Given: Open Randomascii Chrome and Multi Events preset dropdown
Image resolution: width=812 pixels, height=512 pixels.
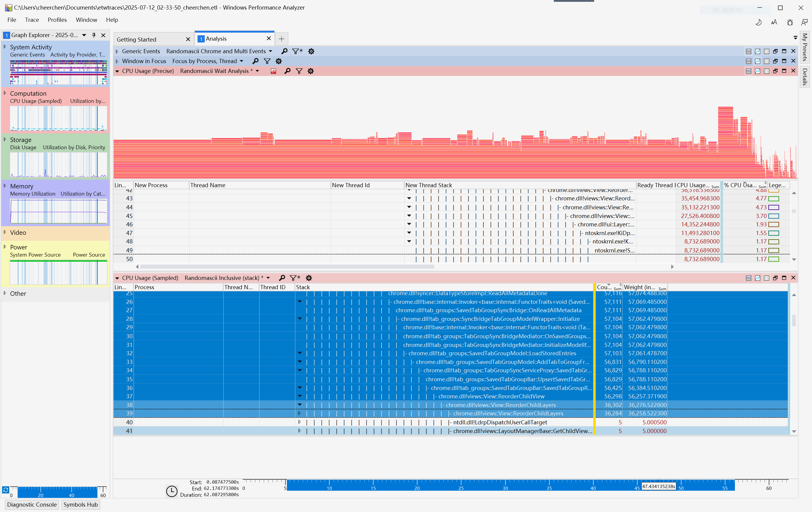Looking at the screenshot, I should [270, 51].
